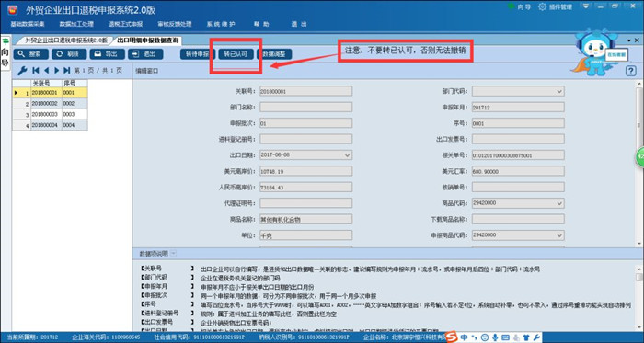Click the 序号 column header
644x343 pixels.
[x=75, y=83]
